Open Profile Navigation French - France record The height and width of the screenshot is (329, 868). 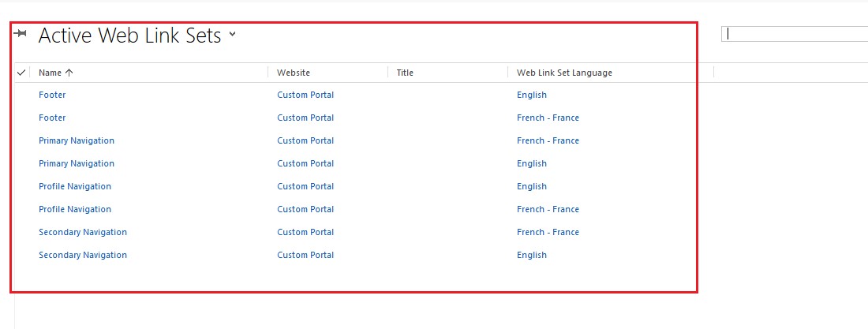click(x=75, y=209)
